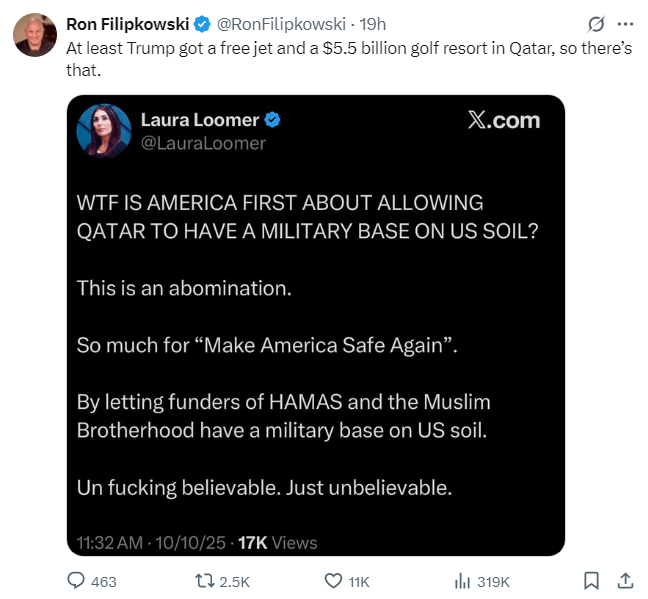The height and width of the screenshot is (599, 648).
Task: Share the post via share icon
Action: pos(625,580)
